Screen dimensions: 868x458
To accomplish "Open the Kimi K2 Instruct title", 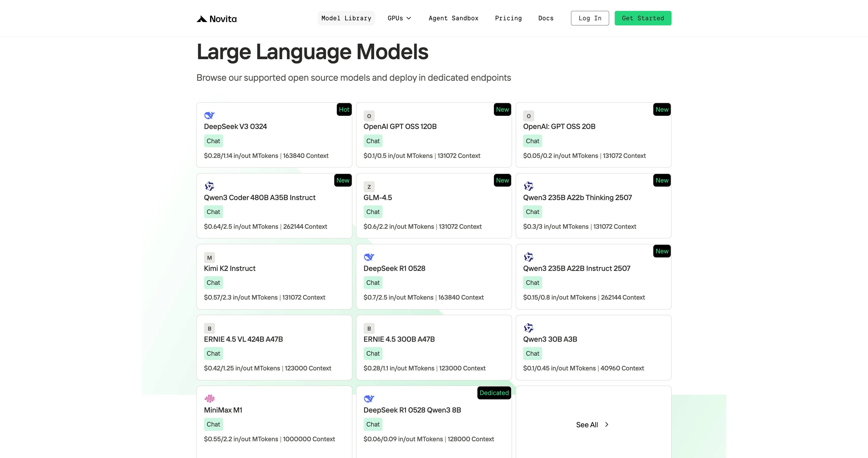I will point(229,268).
